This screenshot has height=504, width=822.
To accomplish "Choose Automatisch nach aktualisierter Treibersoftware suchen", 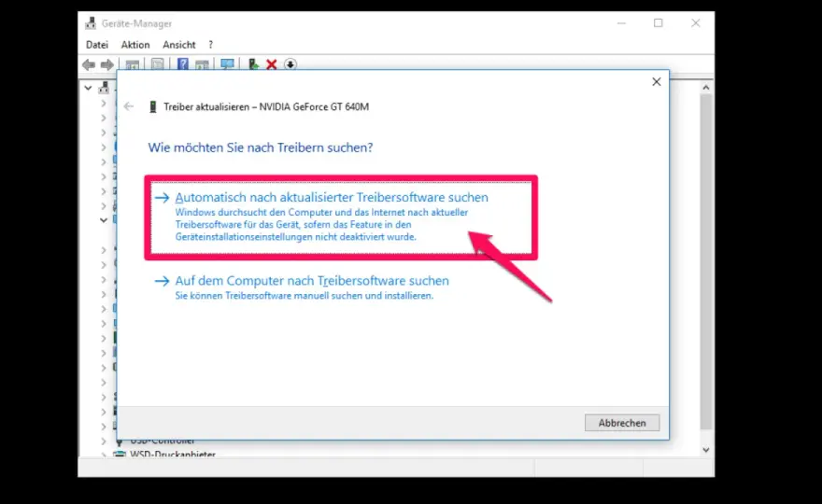I will [x=341, y=217].
